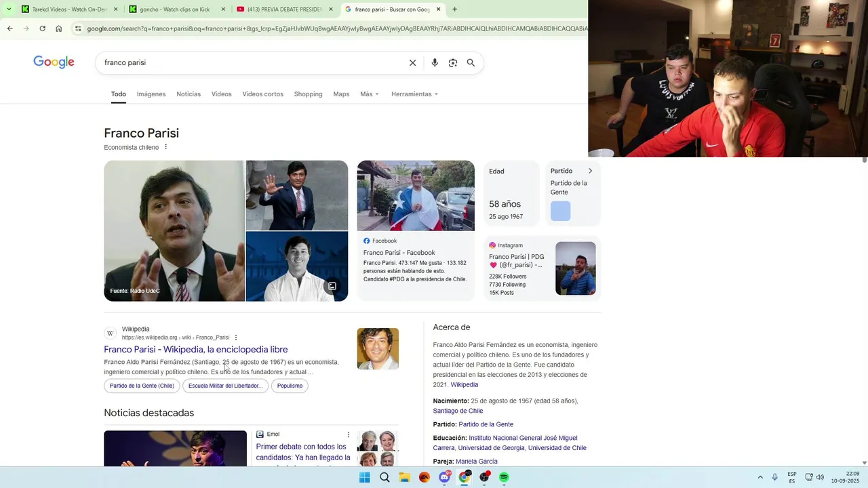Switch to the goncho Kick clips tab

(176, 9)
